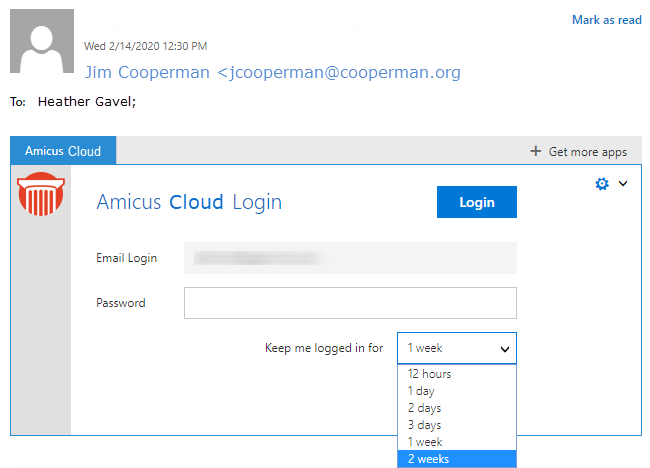Screen dimensions: 650x468
Task: Click the Keep me logged in for label
Action: 324,348
